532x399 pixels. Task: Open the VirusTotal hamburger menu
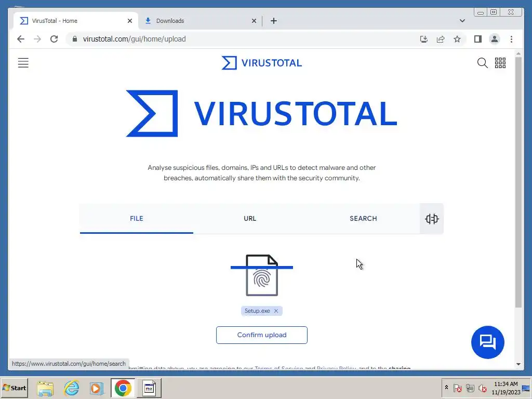(23, 63)
